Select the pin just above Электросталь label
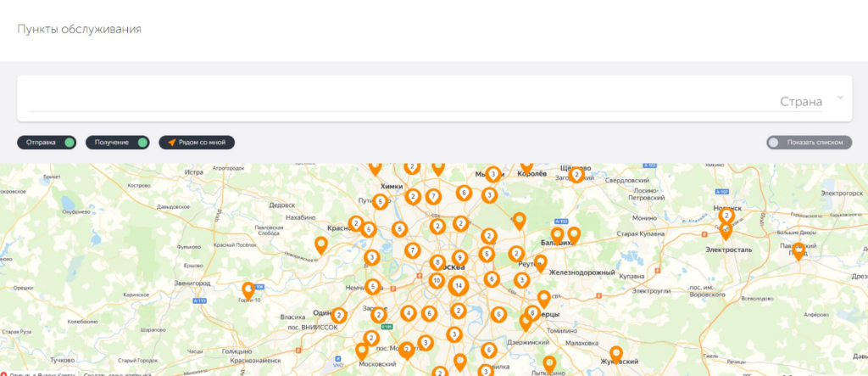Viewport: 868px width, 376px height. point(726,231)
